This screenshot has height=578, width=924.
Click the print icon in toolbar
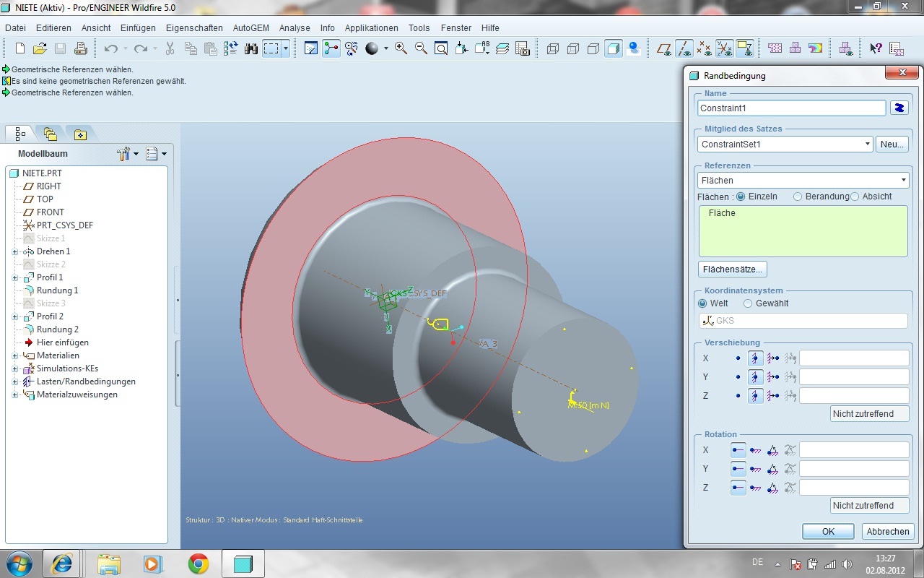click(x=81, y=48)
